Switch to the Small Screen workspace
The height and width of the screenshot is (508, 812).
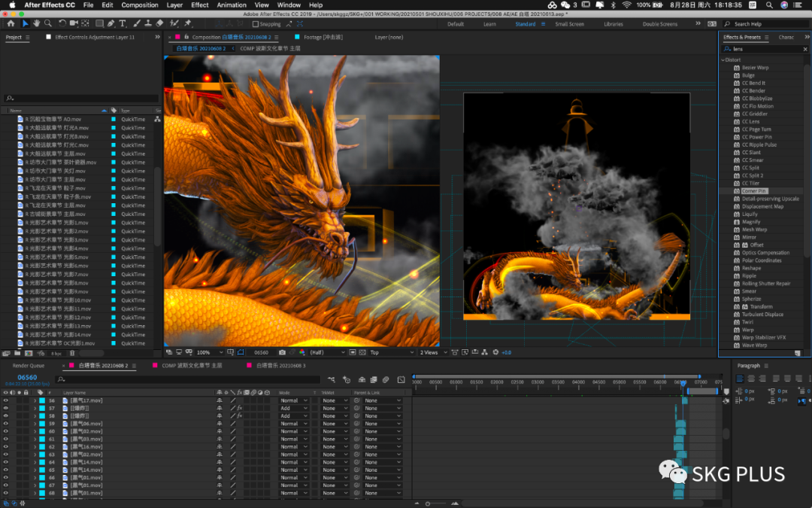pyautogui.click(x=569, y=24)
